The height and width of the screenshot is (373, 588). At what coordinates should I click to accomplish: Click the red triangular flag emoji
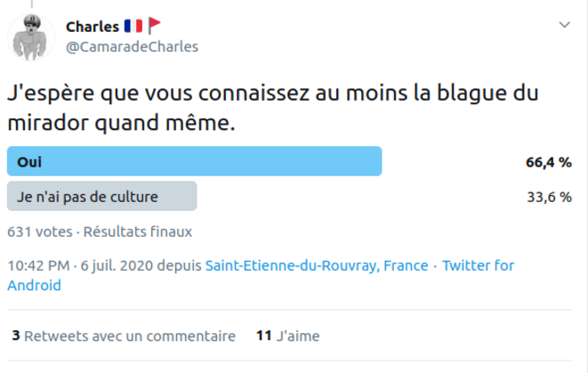coord(154,26)
